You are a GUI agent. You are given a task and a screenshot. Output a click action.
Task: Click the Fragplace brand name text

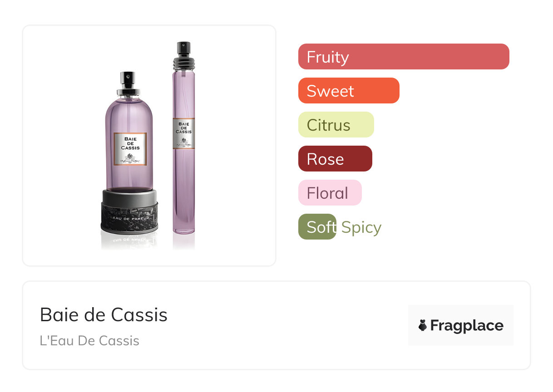click(x=467, y=326)
